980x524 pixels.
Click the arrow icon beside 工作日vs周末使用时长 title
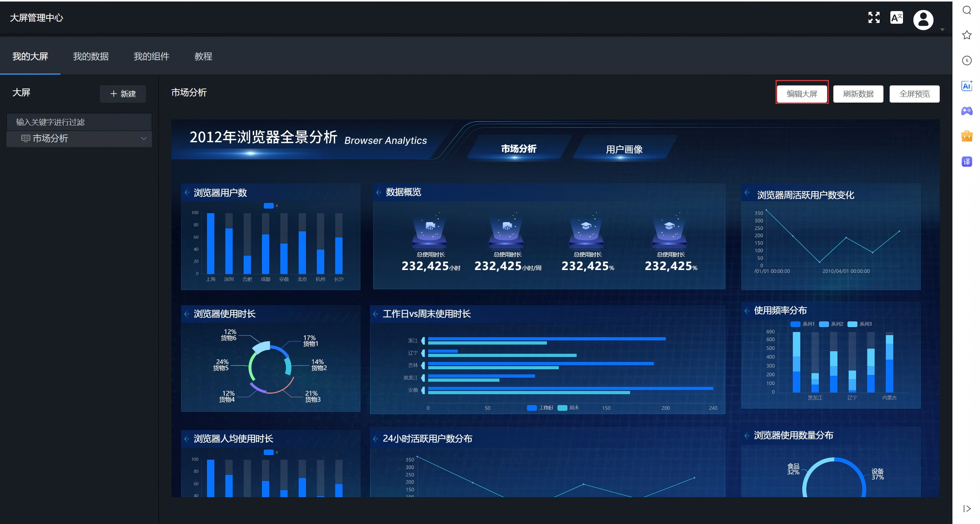pos(376,314)
